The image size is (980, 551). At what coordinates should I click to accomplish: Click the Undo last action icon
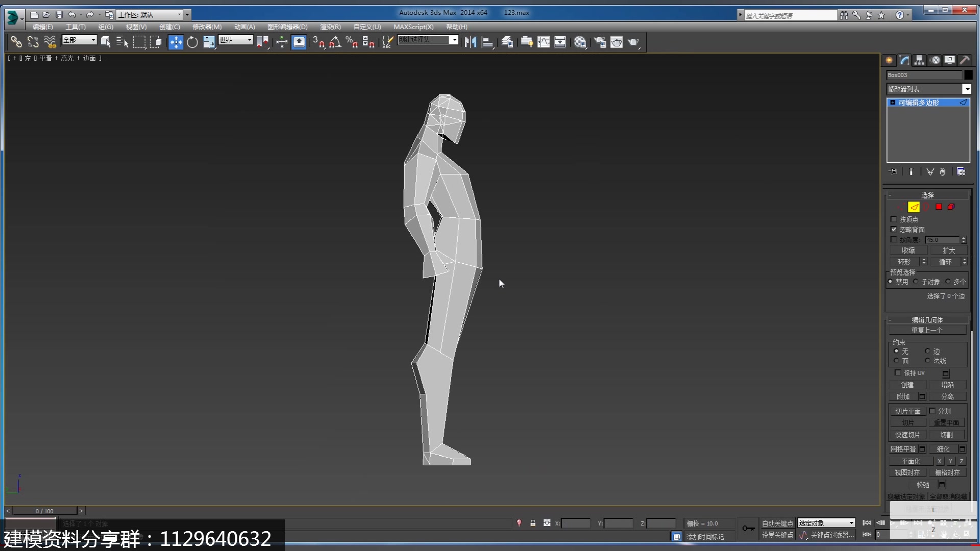click(72, 14)
